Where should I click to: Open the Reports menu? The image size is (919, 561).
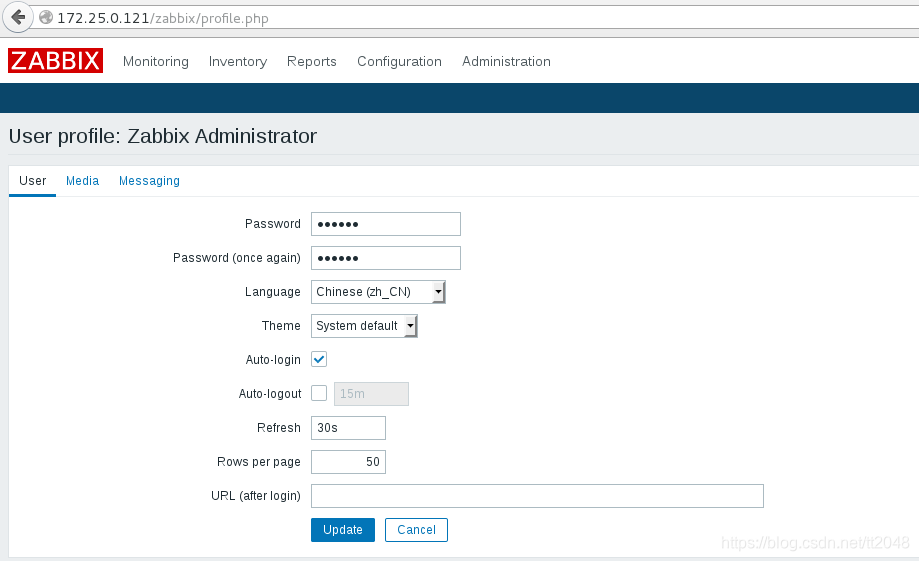(x=312, y=62)
